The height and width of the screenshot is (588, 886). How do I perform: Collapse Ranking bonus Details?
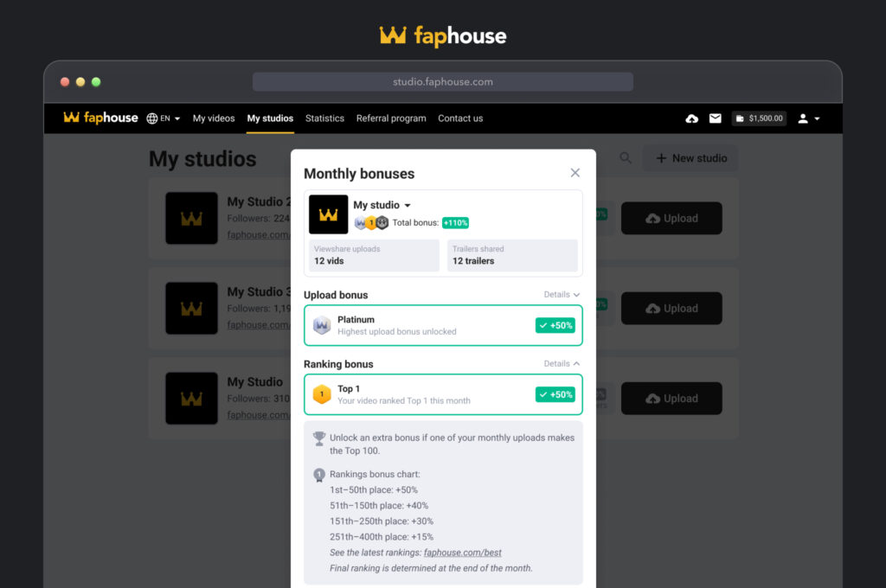click(x=562, y=364)
